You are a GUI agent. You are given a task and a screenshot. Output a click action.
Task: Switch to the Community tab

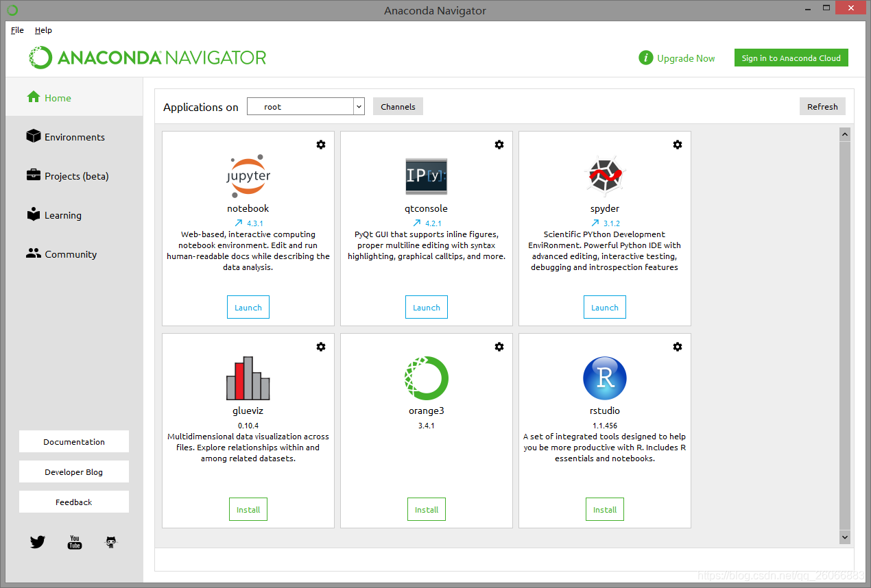[74, 254]
